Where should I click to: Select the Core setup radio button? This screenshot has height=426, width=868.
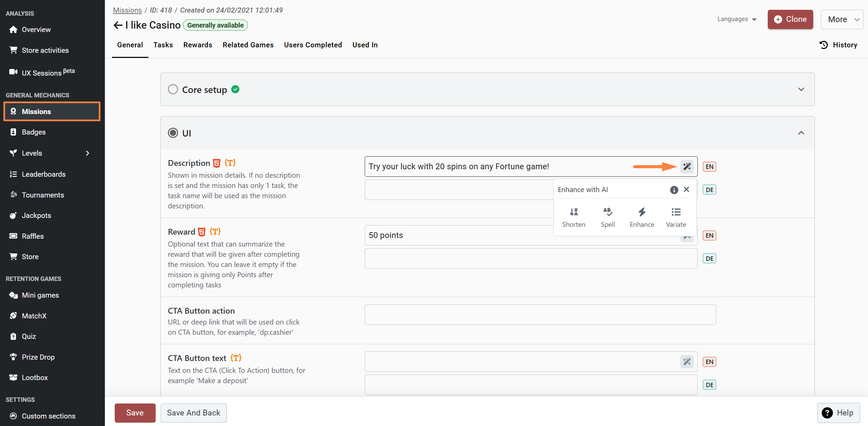173,89
